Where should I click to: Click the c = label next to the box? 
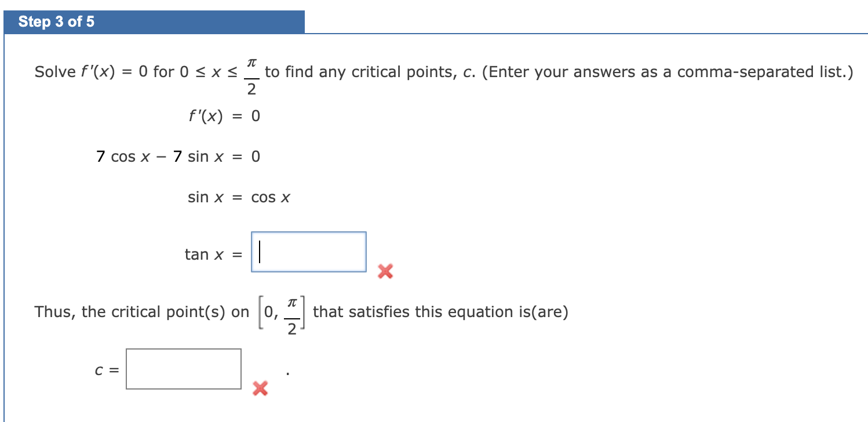(x=105, y=369)
